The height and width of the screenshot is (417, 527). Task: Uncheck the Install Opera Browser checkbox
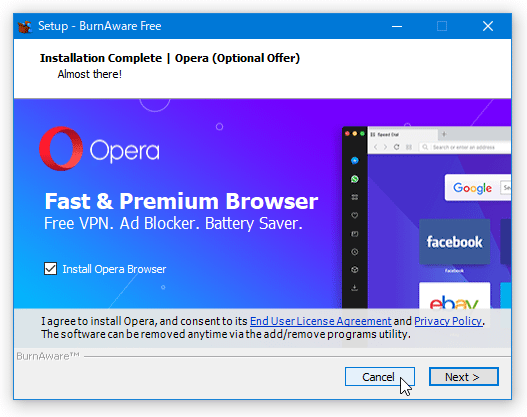pos(50,269)
